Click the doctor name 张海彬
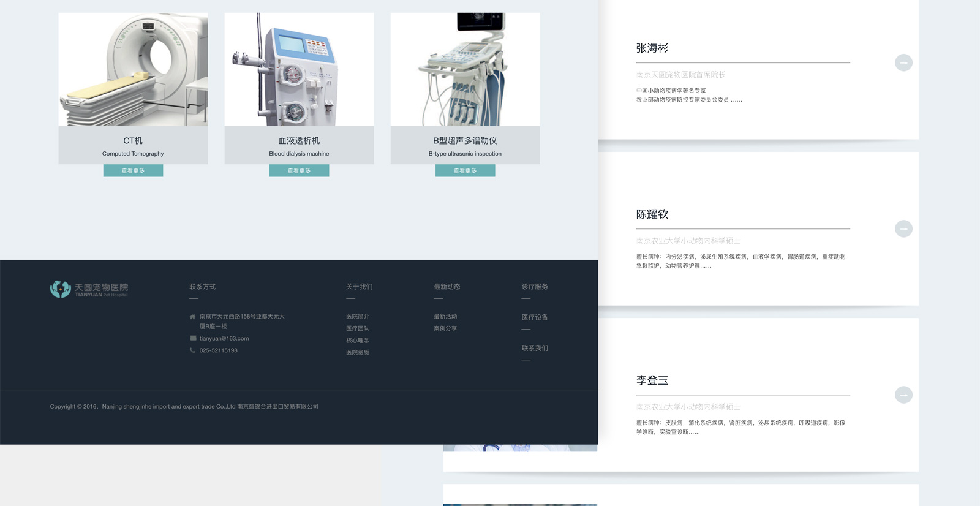The image size is (980, 506). coord(652,48)
